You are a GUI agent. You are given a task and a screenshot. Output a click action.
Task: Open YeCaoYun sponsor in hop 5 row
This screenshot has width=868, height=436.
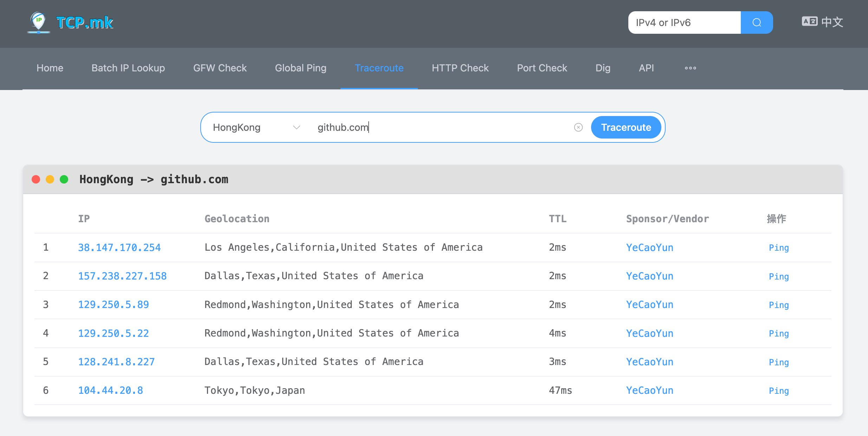point(650,362)
